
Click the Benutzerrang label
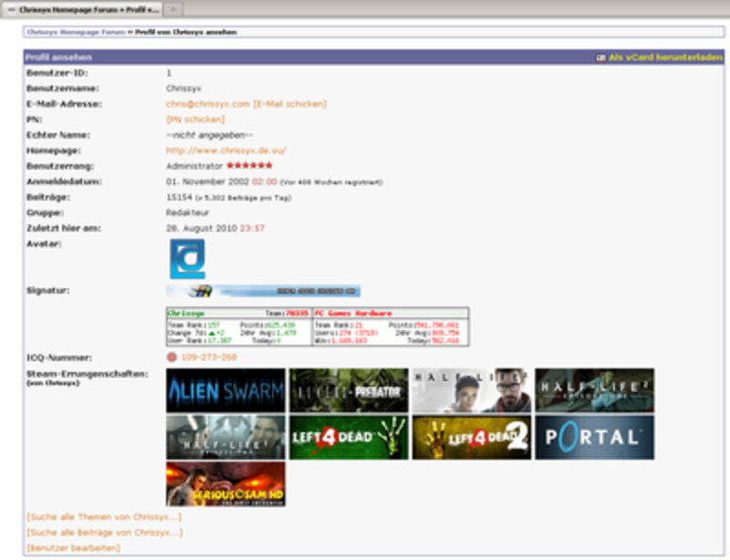pos(60,166)
